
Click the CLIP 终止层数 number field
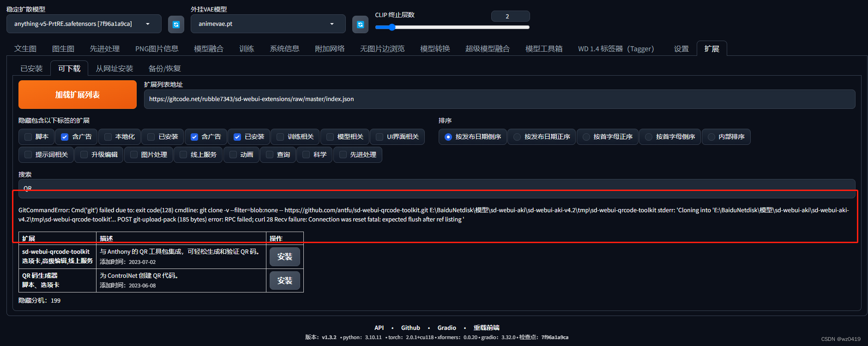511,16
